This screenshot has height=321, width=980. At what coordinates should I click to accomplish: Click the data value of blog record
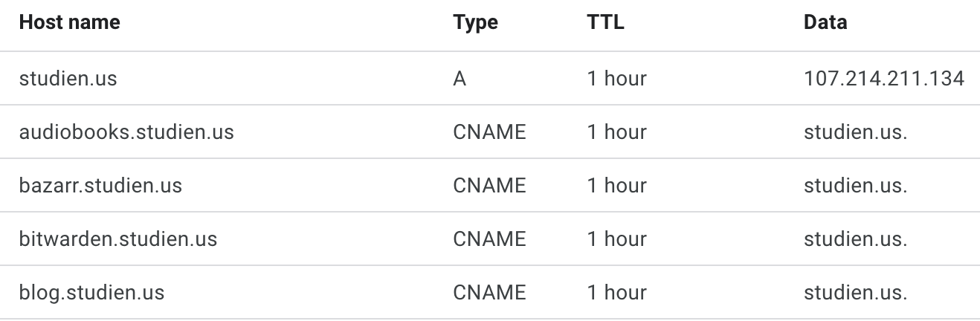pos(855,292)
